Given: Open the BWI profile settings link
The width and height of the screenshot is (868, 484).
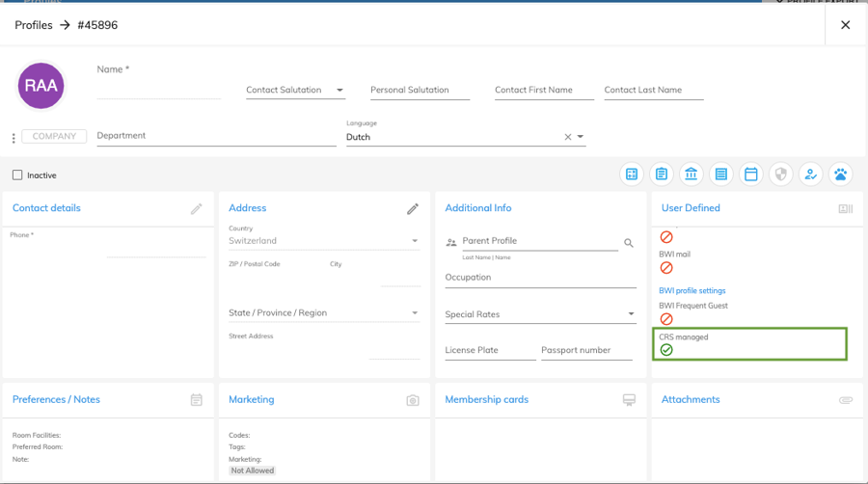Looking at the screenshot, I should click(x=692, y=290).
